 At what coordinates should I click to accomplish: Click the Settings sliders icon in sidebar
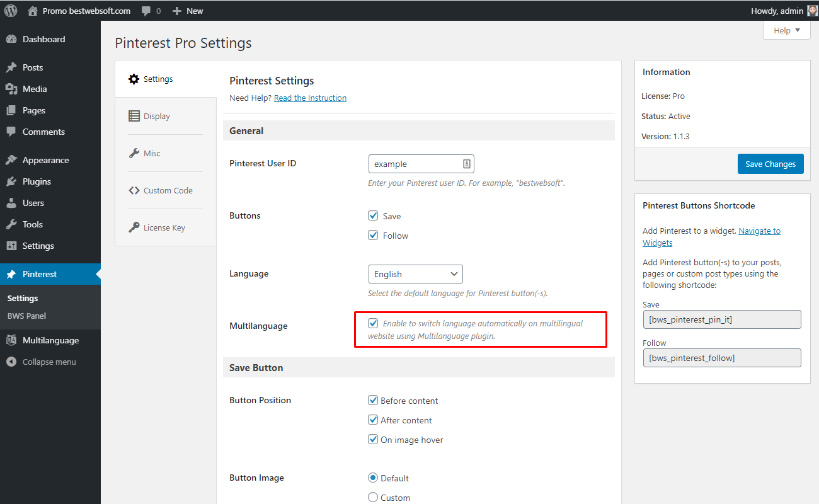tap(11, 246)
